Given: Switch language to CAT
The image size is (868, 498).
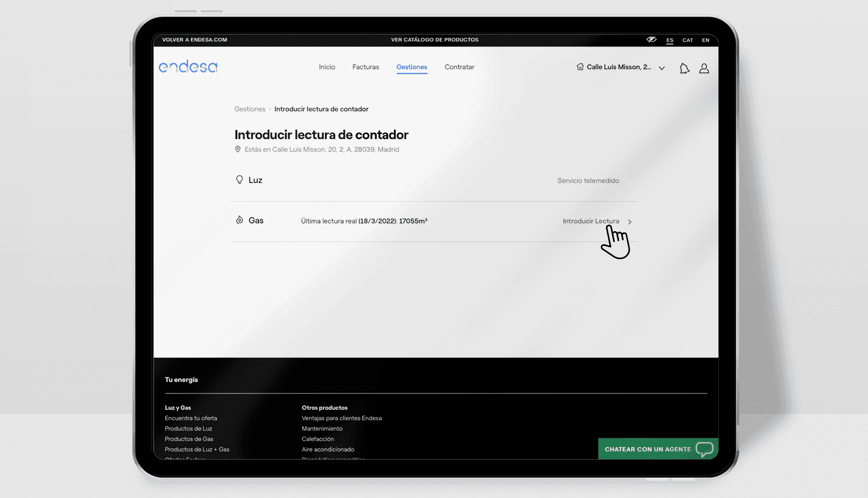Looking at the screenshot, I should 688,40.
